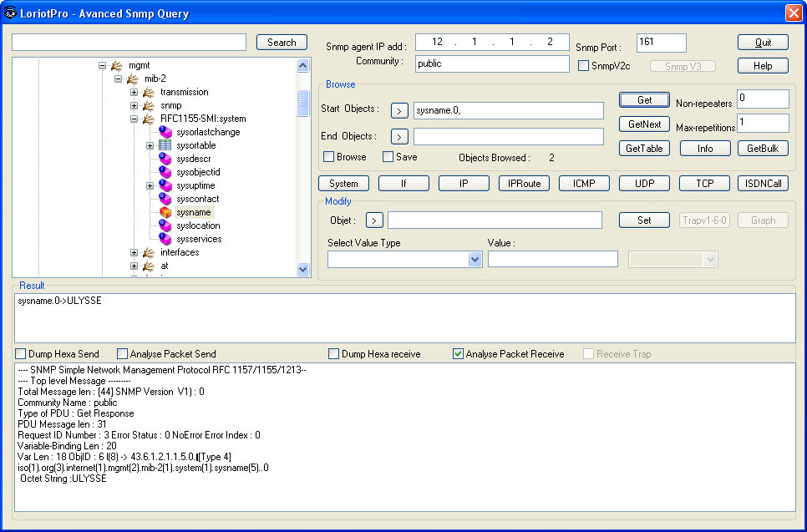Uncheck Analyse Packet Receive
The image size is (807, 532).
point(458,353)
